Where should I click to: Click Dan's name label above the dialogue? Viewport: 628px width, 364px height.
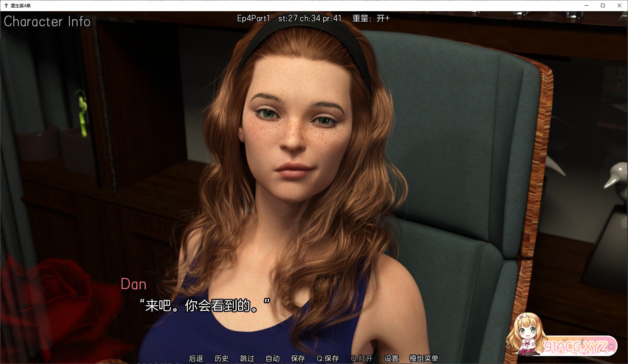(134, 284)
